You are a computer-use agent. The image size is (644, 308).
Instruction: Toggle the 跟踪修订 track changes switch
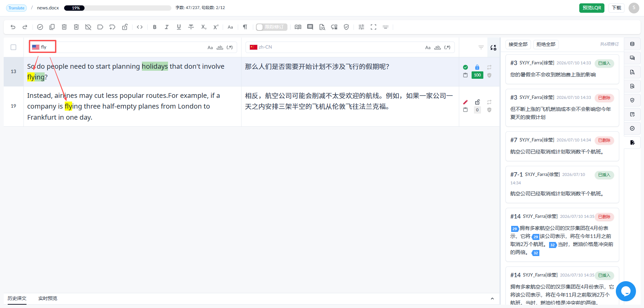pyautogui.click(x=271, y=27)
